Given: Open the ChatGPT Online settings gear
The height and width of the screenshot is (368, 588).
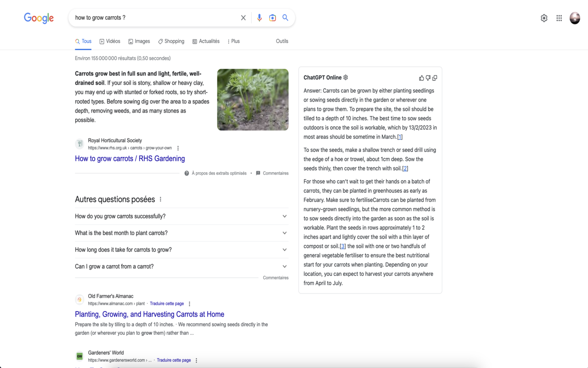Looking at the screenshot, I should click(x=345, y=77).
